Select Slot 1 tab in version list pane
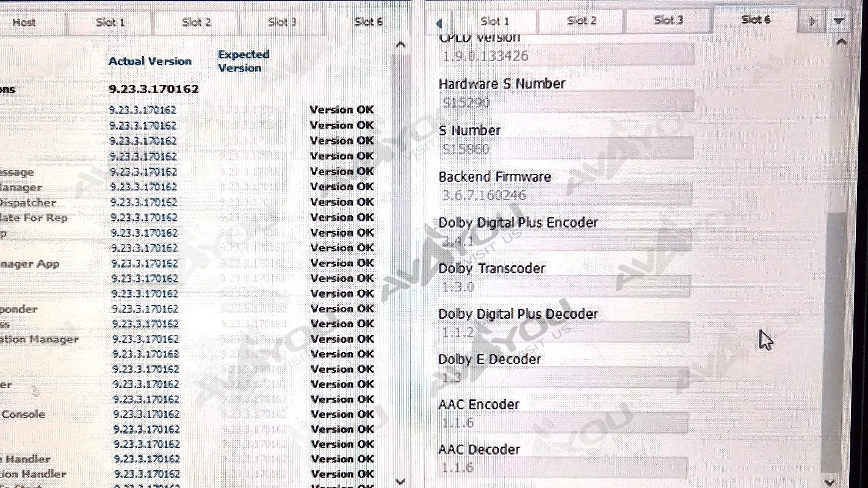The height and width of the screenshot is (488, 868). pos(110,23)
